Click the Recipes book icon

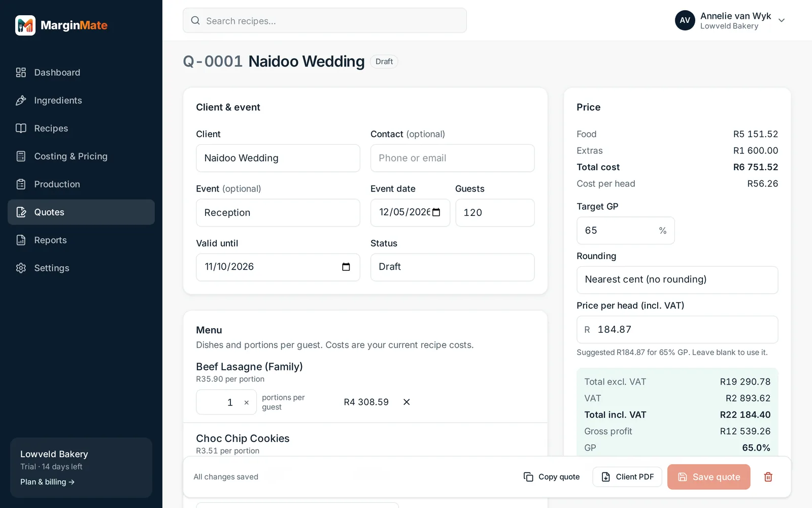[x=21, y=129]
